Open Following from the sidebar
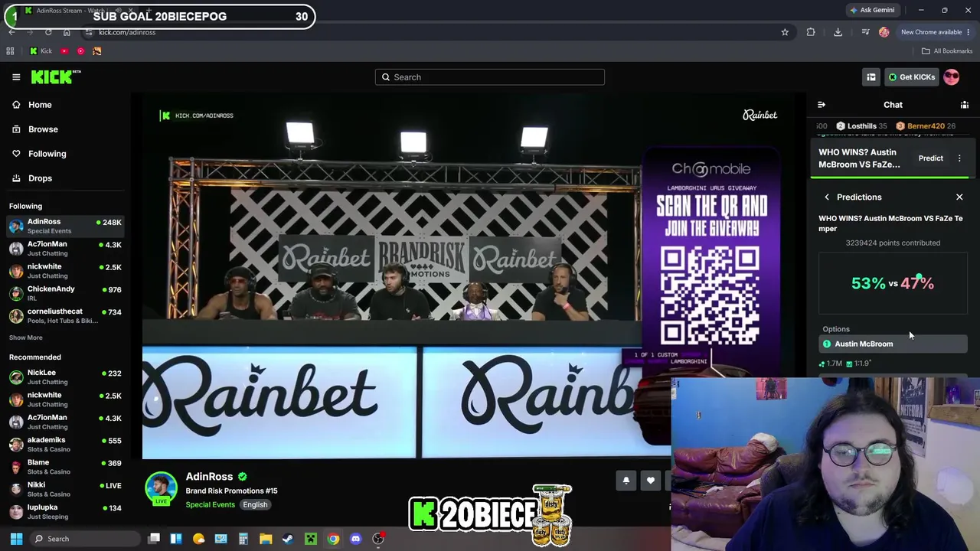Screen dimensions: 980x551 tap(47, 154)
